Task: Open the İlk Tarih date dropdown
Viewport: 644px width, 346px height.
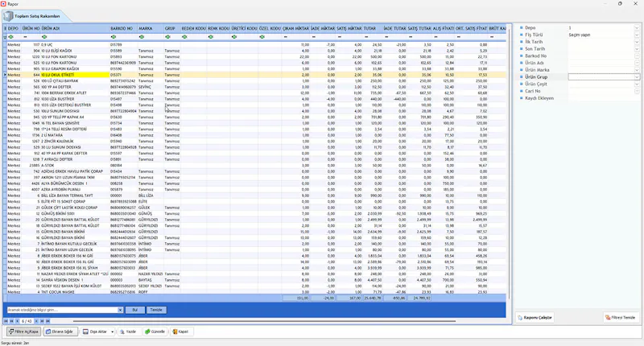Action: pyautogui.click(x=637, y=42)
